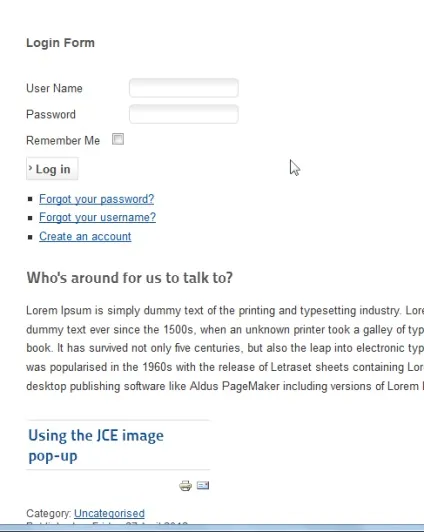Click the bullet beside Create an account
The image size is (424, 532).
30,237
